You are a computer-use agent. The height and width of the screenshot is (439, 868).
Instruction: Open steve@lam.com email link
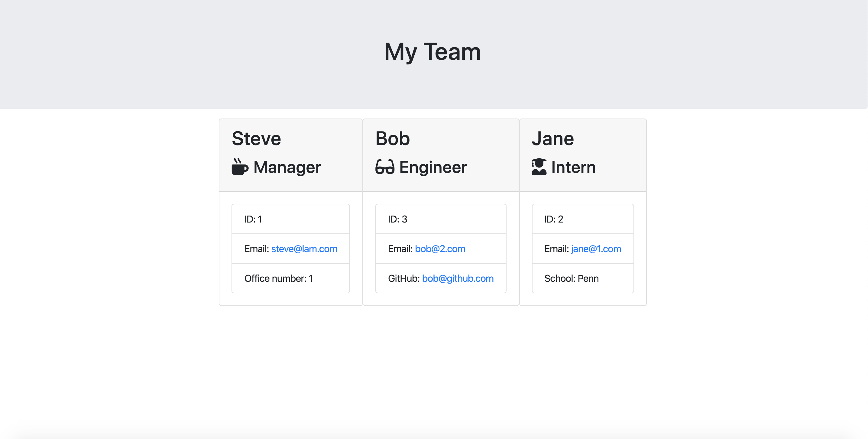(x=304, y=249)
